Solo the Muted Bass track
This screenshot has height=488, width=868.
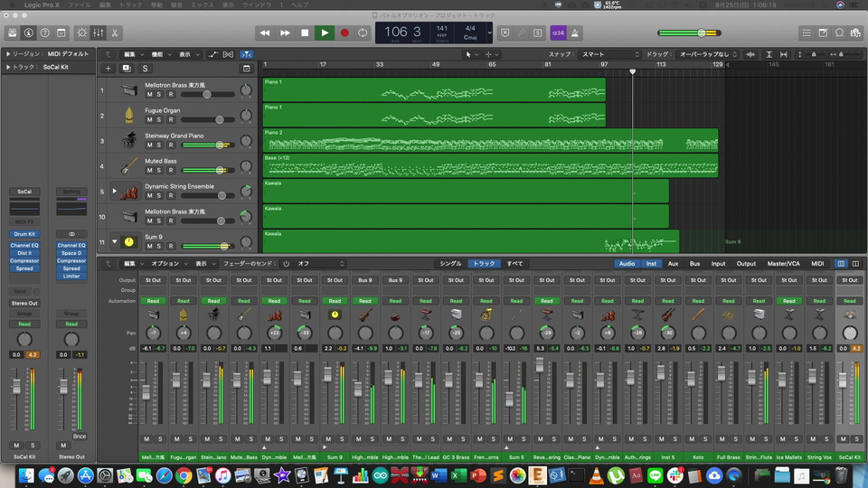pyautogui.click(x=160, y=170)
